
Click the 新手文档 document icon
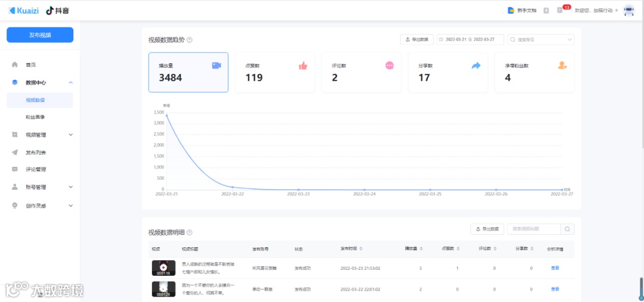coord(512,11)
